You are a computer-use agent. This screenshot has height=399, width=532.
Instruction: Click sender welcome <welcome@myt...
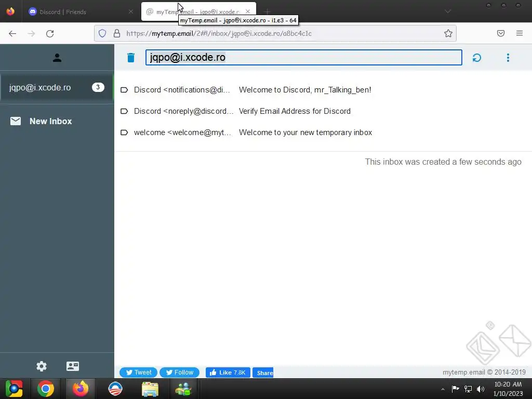click(x=182, y=132)
